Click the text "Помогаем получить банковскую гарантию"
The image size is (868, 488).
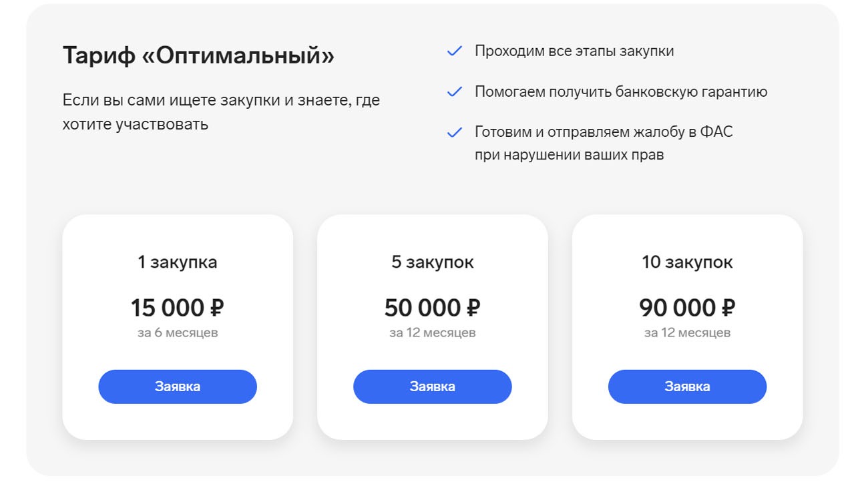pyautogui.click(x=621, y=92)
